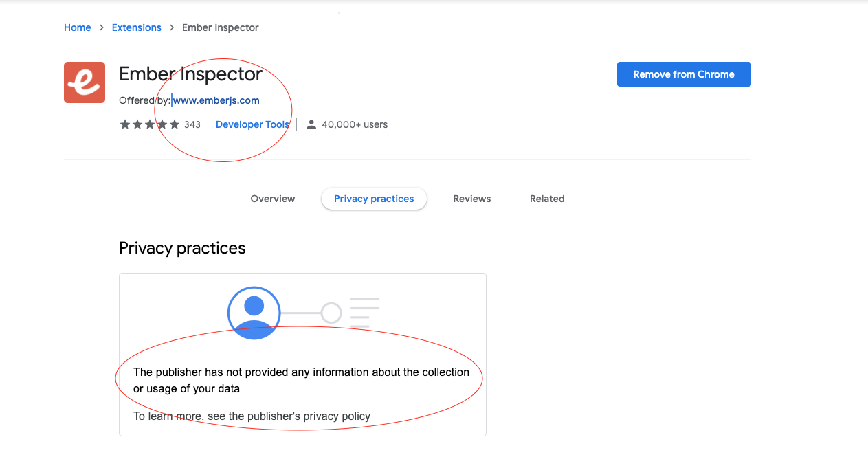This screenshot has height=457, width=868.
Task: Click the first rating star
Action: coord(124,124)
